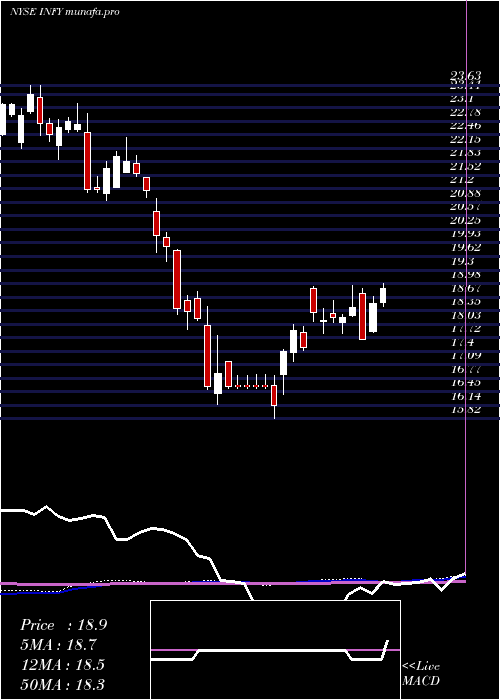Viewport: 500px width, 700px height.
Task: Select the 17.72 price axis label
Action: (466, 329)
